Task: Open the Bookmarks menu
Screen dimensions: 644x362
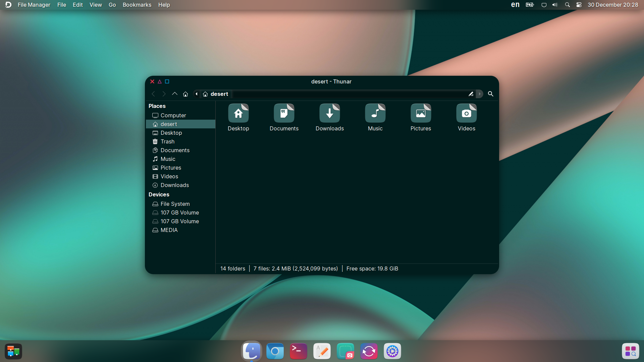Action: coord(137,5)
